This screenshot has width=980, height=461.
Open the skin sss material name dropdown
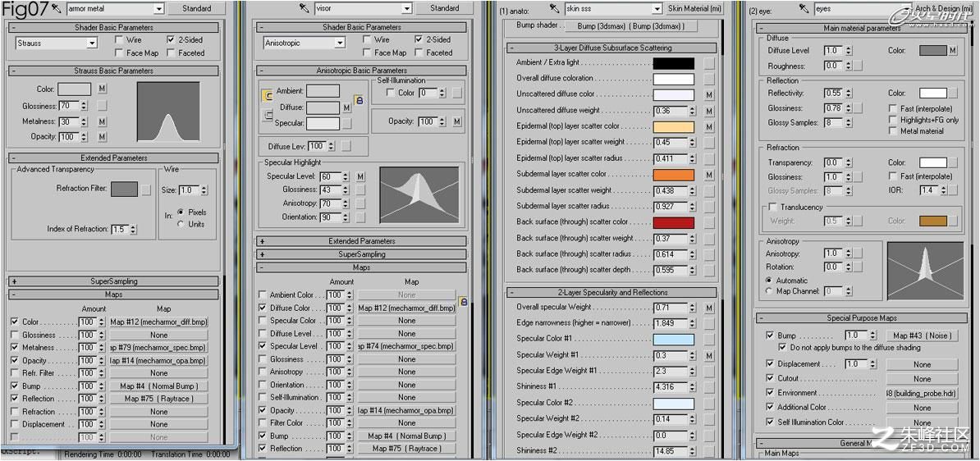(x=657, y=9)
